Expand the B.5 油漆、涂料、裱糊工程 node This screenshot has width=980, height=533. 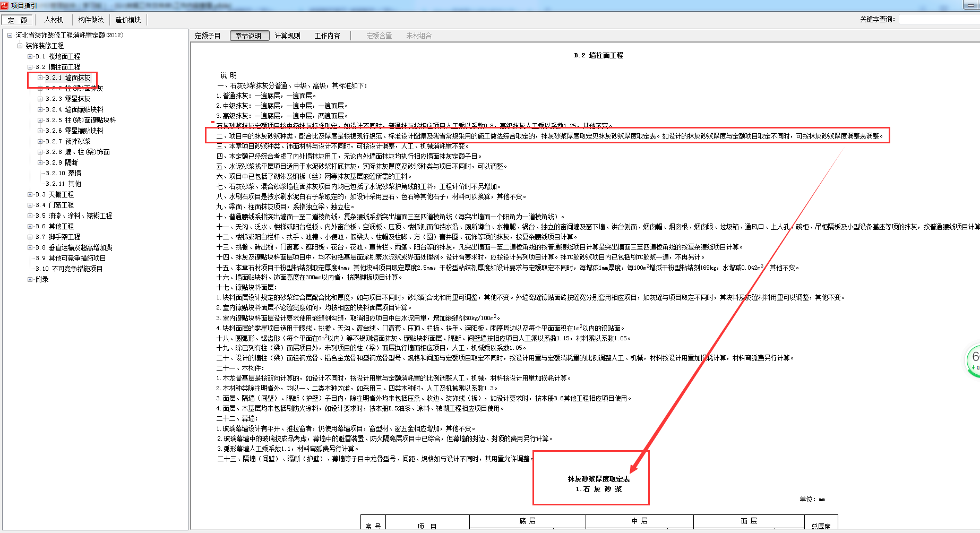30,216
